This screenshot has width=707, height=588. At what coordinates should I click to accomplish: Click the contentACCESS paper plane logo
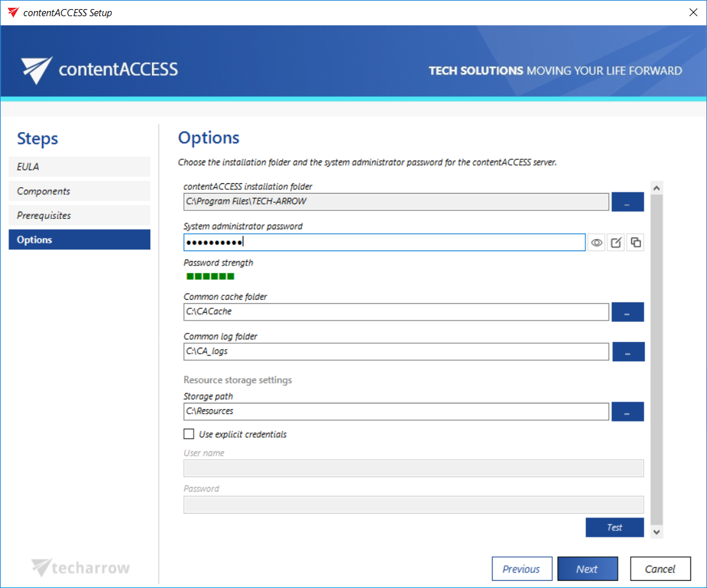click(x=36, y=70)
